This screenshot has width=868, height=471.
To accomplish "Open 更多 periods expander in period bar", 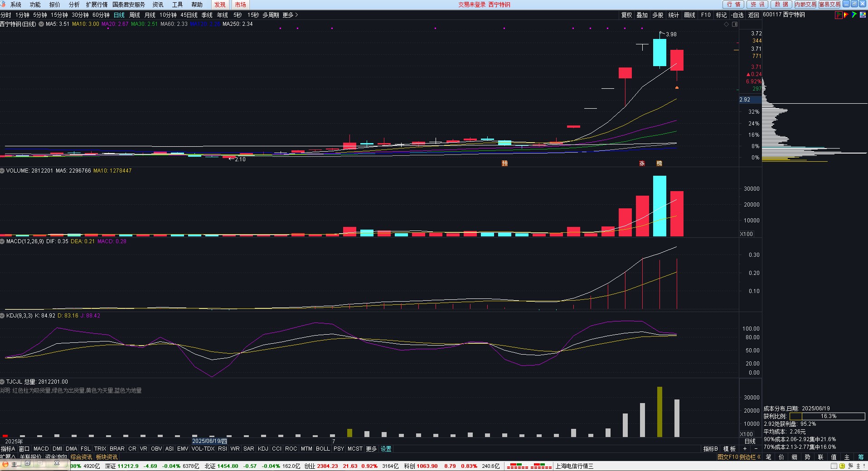I will (290, 15).
